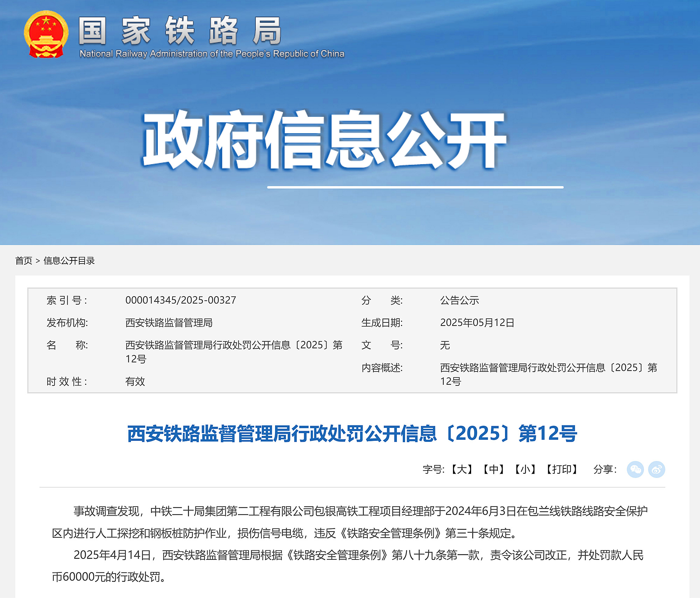Click the 政府信息公开 banner heading

click(x=324, y=140)
